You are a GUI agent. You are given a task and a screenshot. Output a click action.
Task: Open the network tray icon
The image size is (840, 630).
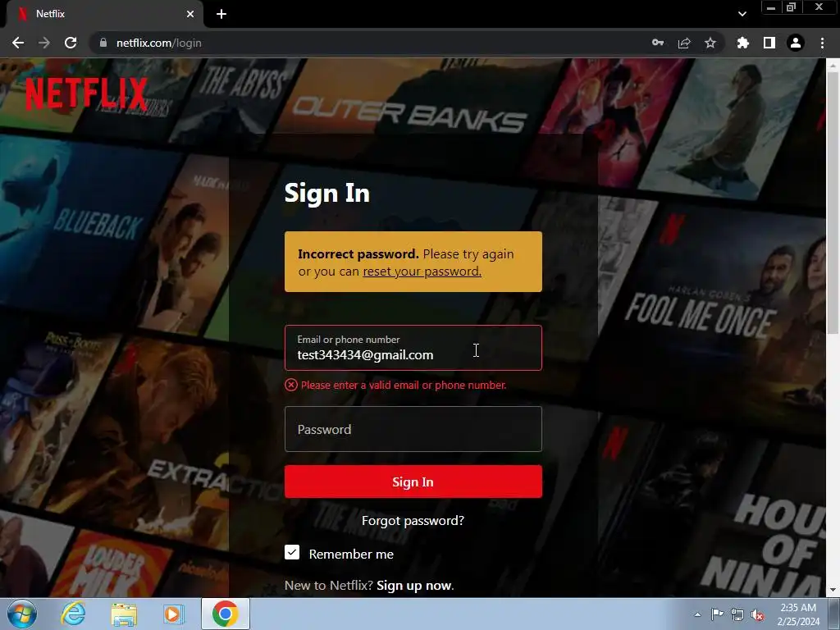click(737, 614)
